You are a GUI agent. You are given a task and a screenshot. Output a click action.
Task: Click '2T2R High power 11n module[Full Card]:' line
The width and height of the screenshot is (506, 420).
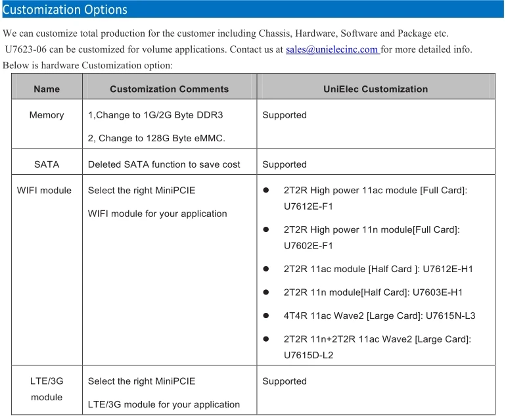point(372,229)
